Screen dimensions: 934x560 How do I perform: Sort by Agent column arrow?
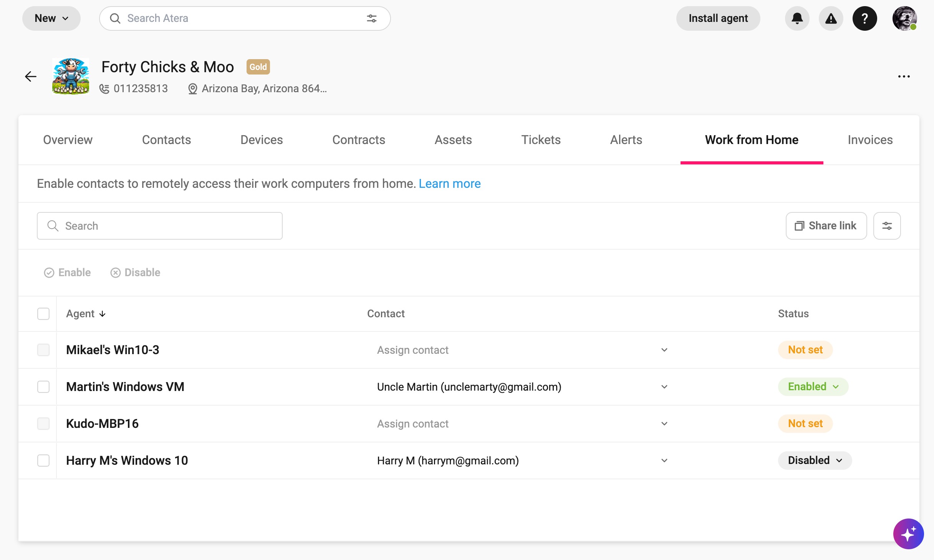103,314
